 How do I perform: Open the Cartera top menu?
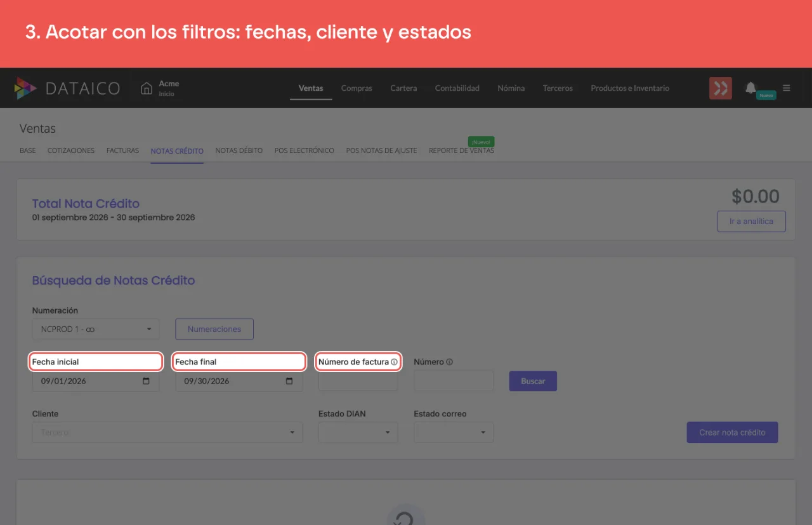[403, 88]
